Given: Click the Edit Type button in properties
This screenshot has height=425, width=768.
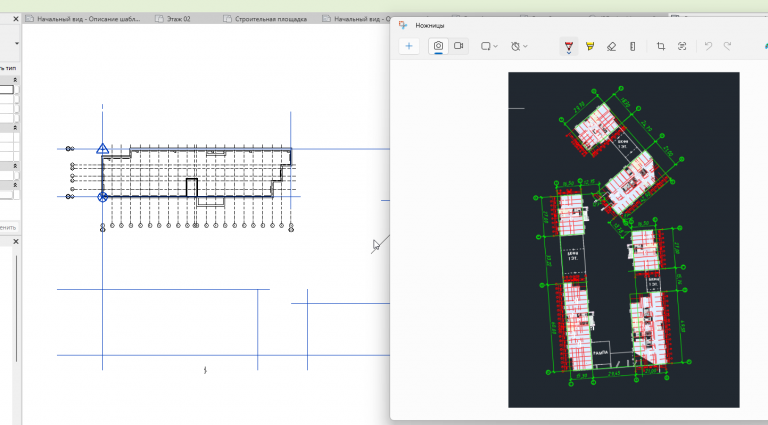Looking at the screenshot, I should coord(8,68).
